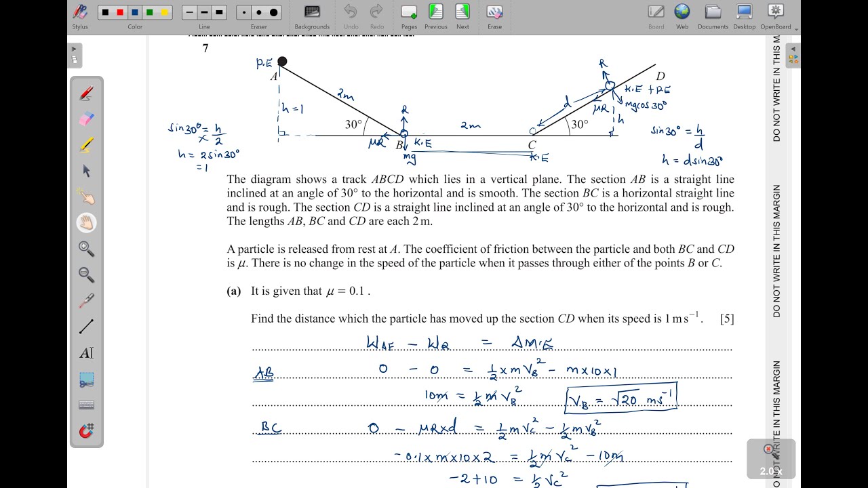Pick the smallest eraser size
This screenshot has width=868, height=488.
point(244,12)
